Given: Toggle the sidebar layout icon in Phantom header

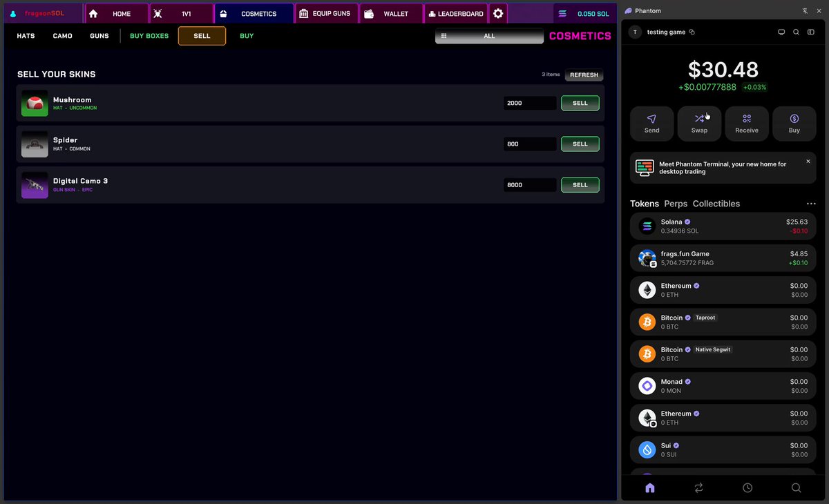Looking at the screenshot, I should click(x=811, y=32).
